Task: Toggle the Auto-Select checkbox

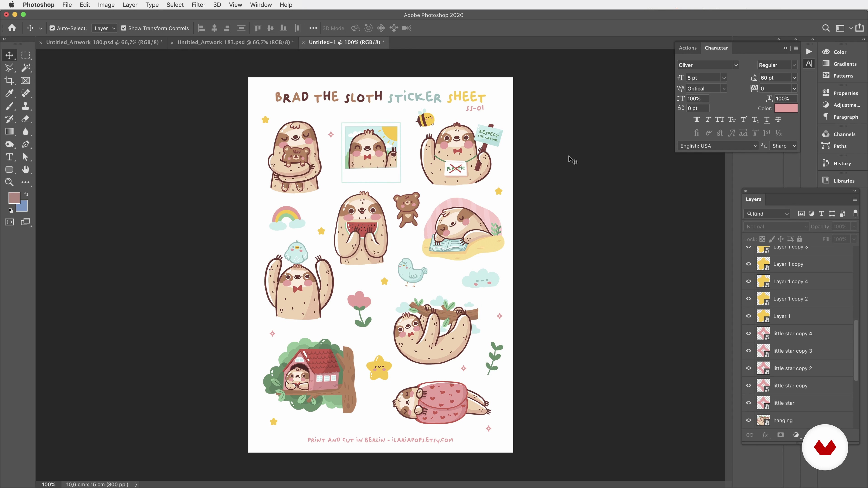Action: [x=52, y=28]
